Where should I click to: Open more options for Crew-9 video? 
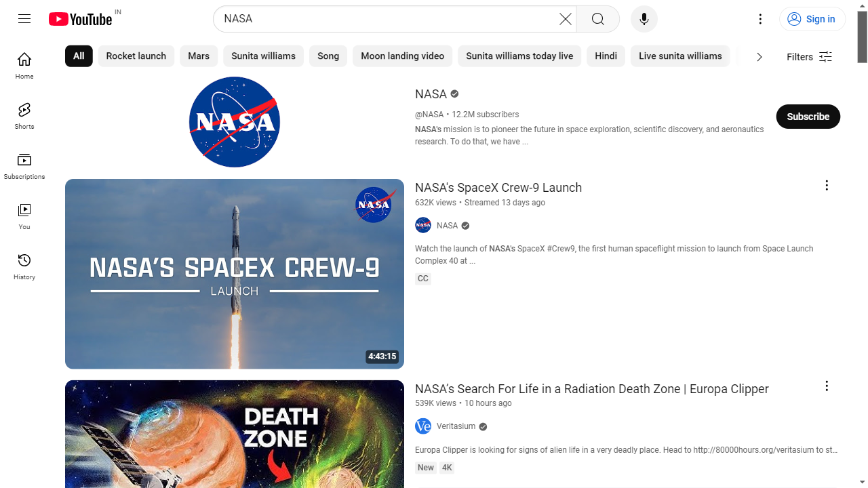click(826, 186)
